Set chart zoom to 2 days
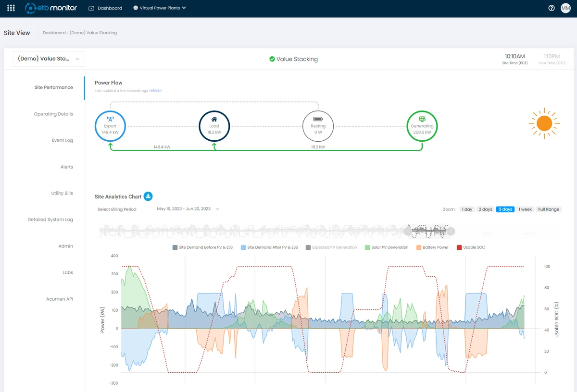Image resolution: width=577 pixels, height=392 pixels. click(x=486, y=209)
